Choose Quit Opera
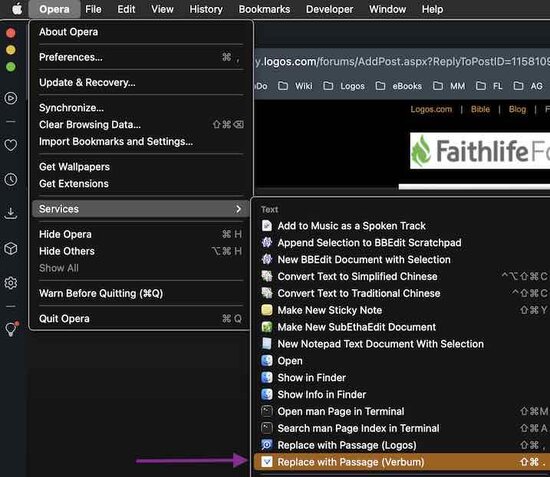Image resolution: width=550 pixels, height=477 pixels. (141, 318)
